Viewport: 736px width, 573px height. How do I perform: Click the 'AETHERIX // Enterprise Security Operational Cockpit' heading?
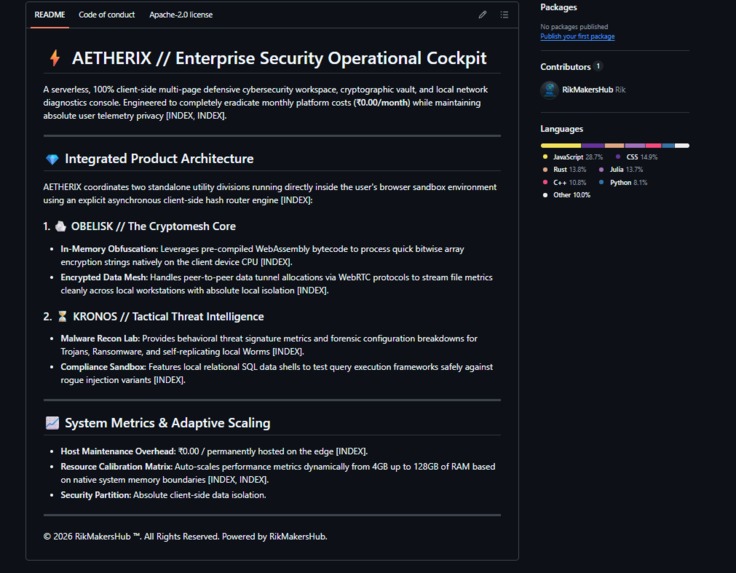click(x=279, y=58)
